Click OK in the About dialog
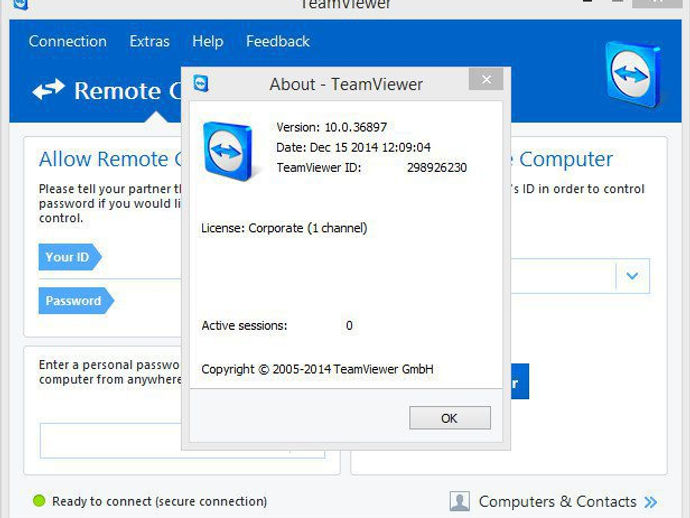690x518 pixels. [450, 418]
